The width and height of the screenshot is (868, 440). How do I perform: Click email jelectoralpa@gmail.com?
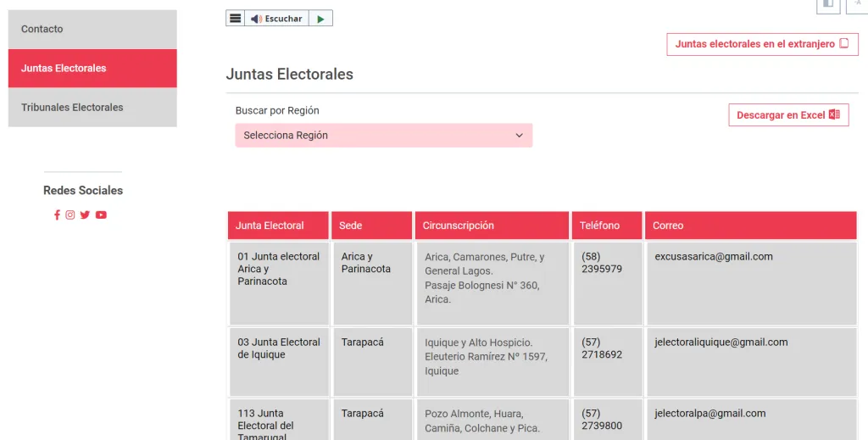click(x=710, y=413)
